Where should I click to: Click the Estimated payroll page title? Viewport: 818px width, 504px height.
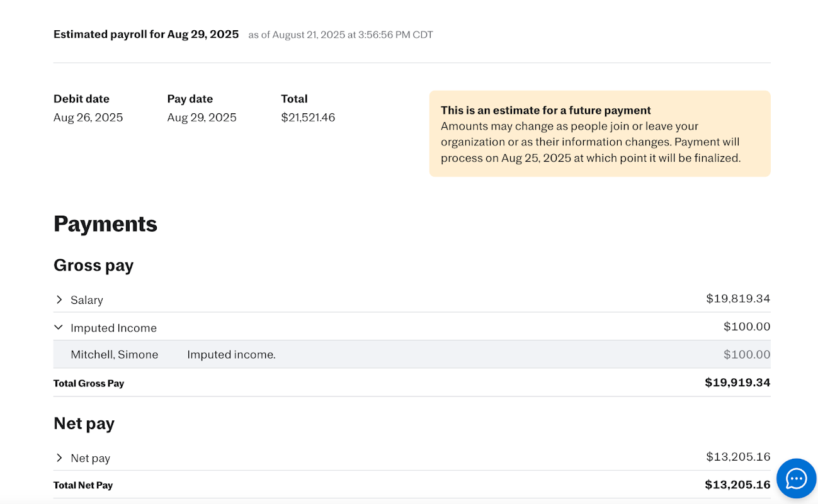[146, 35]
